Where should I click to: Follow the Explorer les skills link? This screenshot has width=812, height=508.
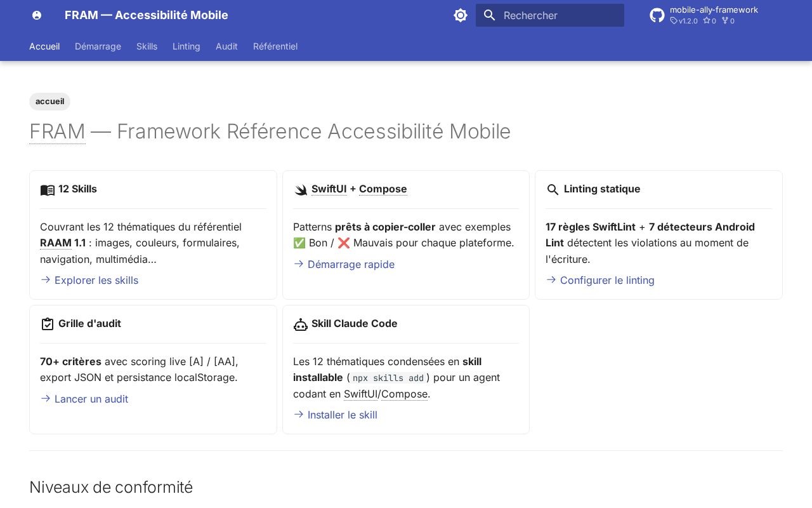[96, 280]
